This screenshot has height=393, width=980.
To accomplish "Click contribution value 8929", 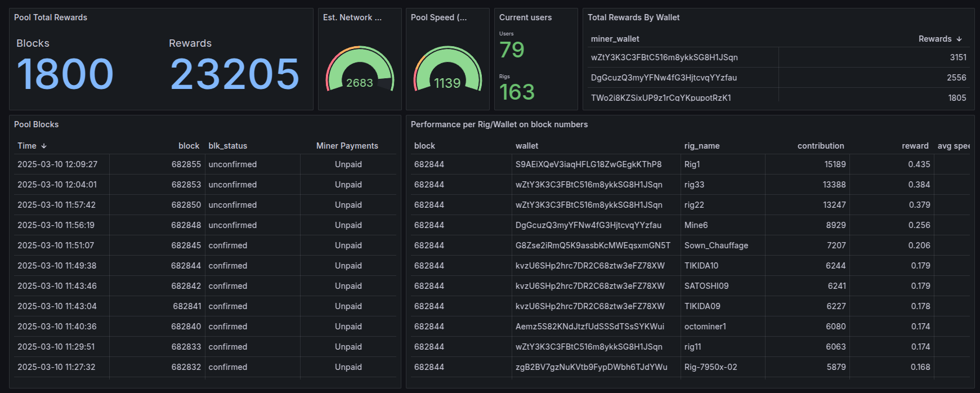I will pos(836,225).
